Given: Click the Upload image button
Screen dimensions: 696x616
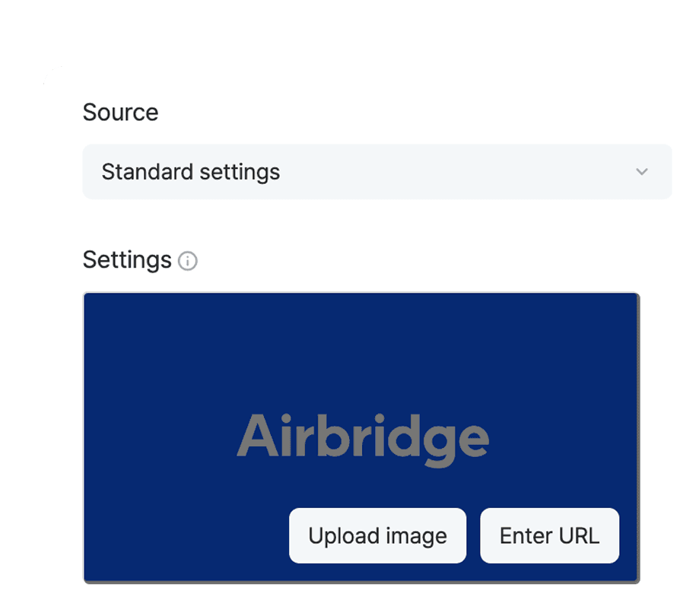Looking at the screenshot, I should click(x=377, y=536).
